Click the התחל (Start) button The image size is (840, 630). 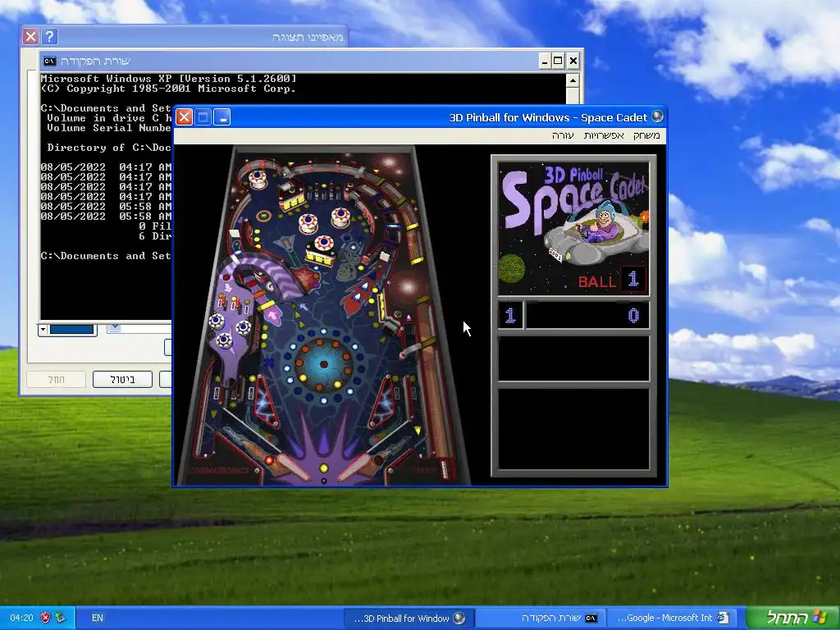tap(793, 618)
